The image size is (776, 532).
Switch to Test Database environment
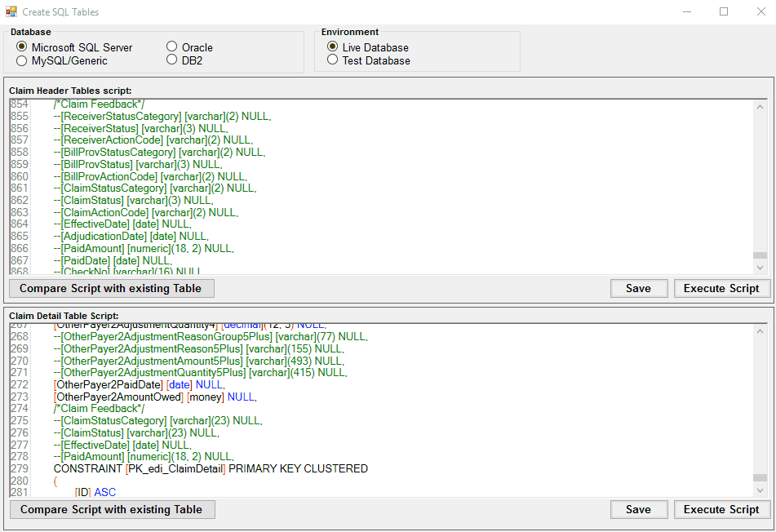(333, 60)
